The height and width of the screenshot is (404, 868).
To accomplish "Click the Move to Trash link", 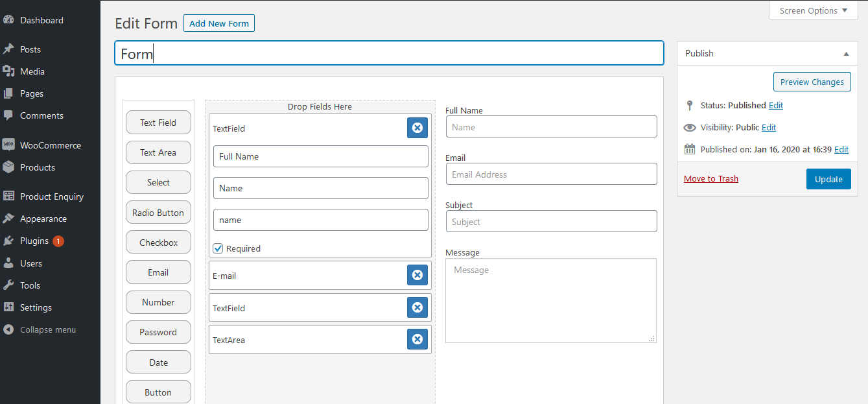I will click(x=711, y=179).
